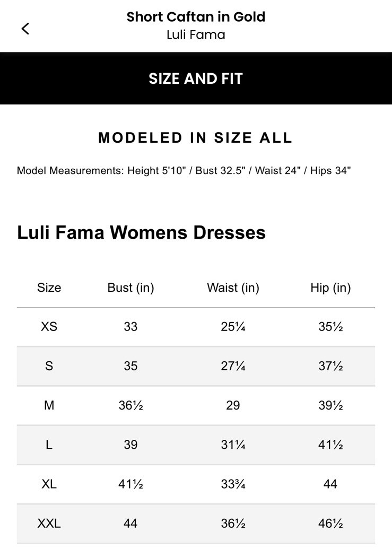Choose the XXL size row label
Image resolution: width=392 pixels, height=548 pixels.
(49, 524)
